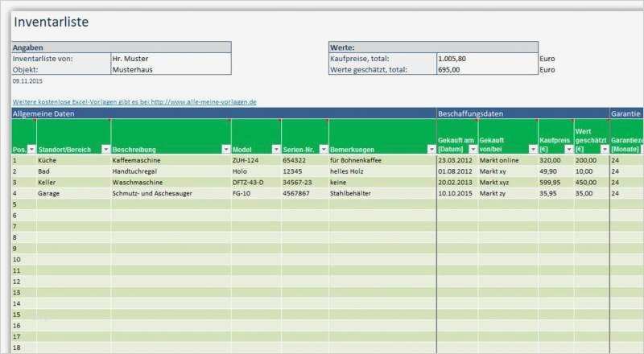Click estimated value 10,00
The width and height of the screenshot is (644, 354).
tap(592, 171)
